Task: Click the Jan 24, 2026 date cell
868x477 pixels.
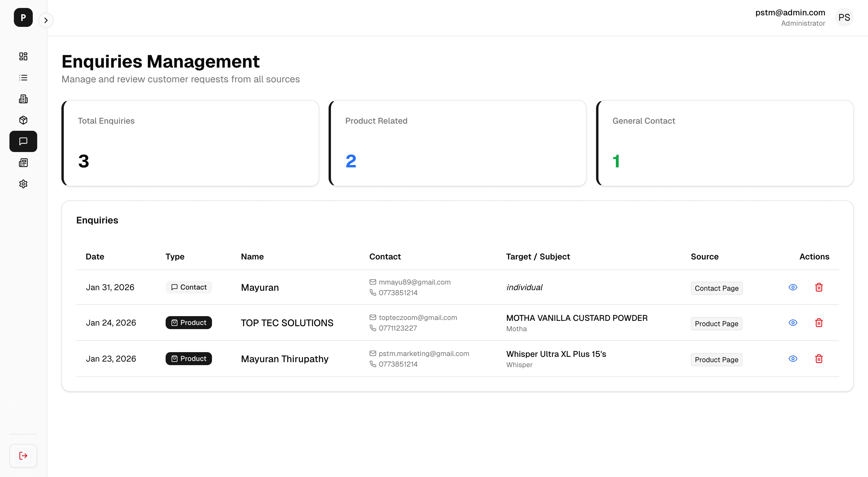Action: click(111, 323)
